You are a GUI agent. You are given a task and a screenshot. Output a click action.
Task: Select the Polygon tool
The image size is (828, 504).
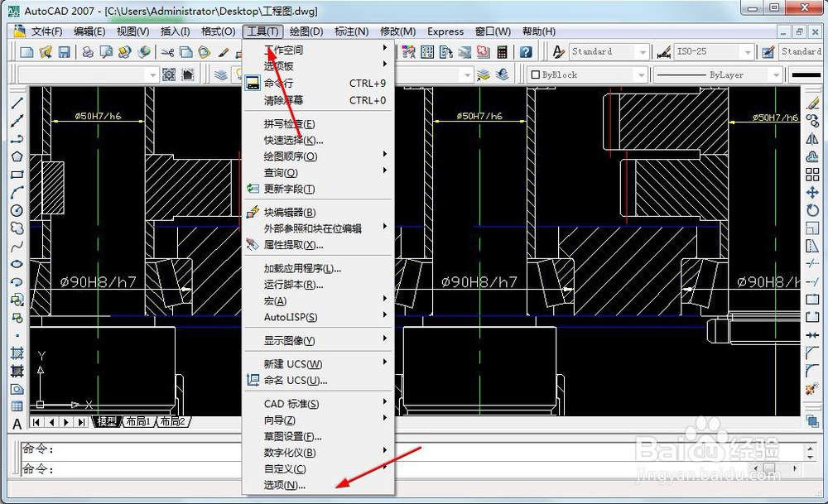click(x=17, y=156)
